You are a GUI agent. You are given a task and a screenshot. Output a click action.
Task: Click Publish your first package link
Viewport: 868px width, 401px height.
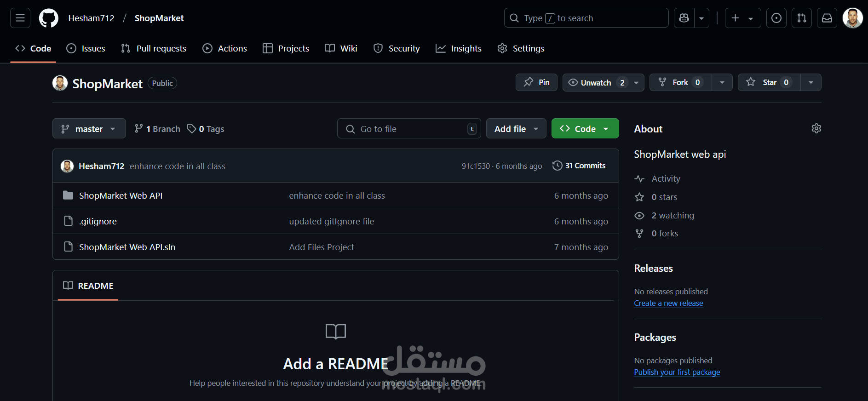(677, 372)
